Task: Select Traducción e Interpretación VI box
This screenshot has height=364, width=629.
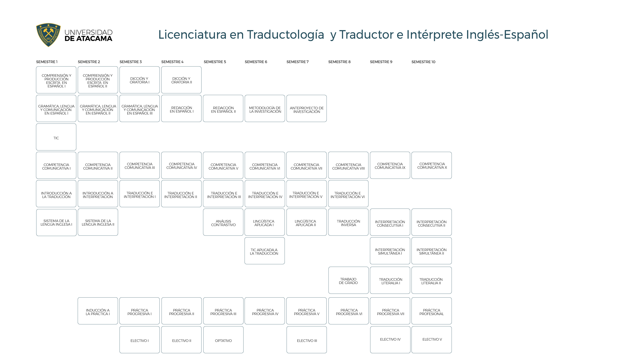Action: (x=348, y=194)
